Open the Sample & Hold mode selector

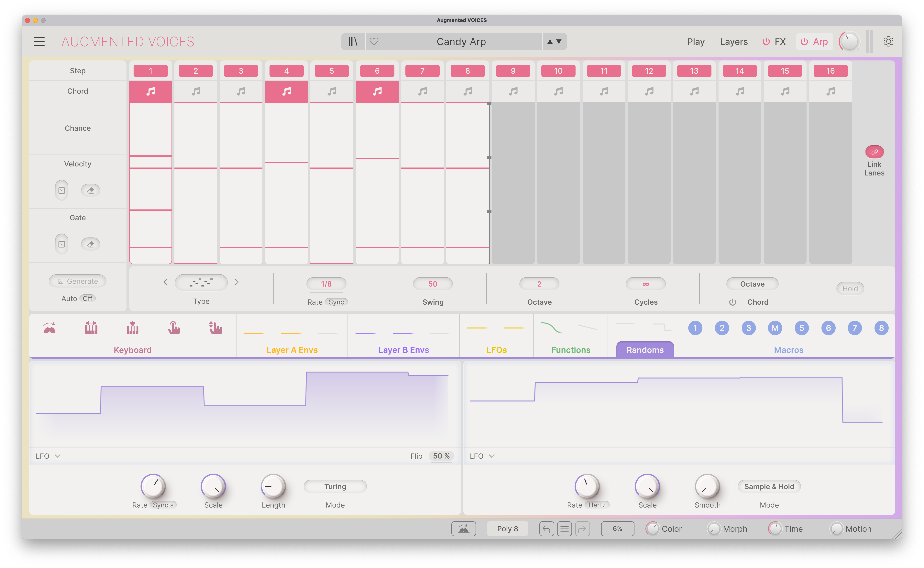click(x=769, y=487)
